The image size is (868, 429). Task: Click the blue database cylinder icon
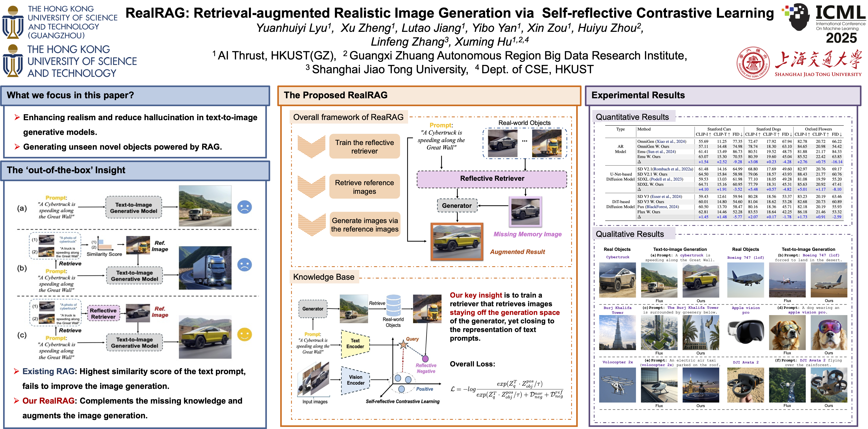click(x=393, y=305)
